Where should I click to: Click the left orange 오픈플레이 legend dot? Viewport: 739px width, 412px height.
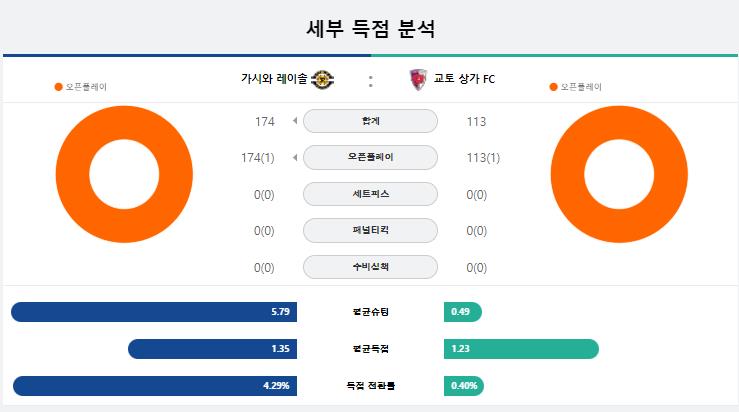tap(58, 87)
